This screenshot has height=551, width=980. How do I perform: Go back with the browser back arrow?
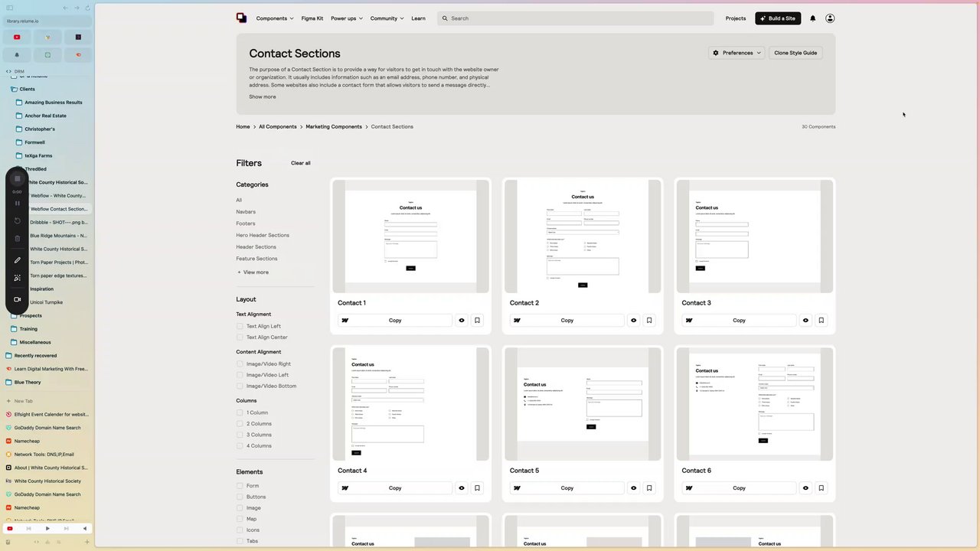tap(65, 8)
